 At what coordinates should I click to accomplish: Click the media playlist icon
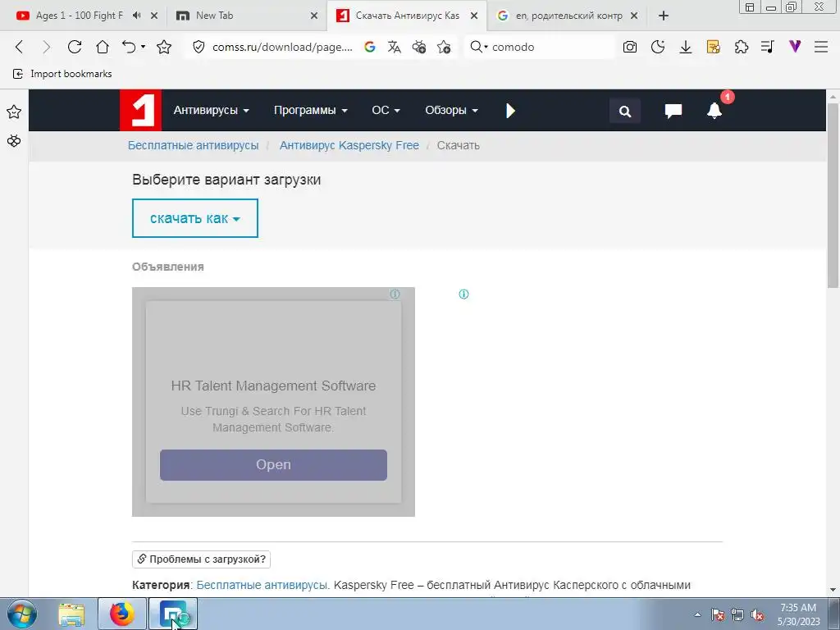coord(768,47)
